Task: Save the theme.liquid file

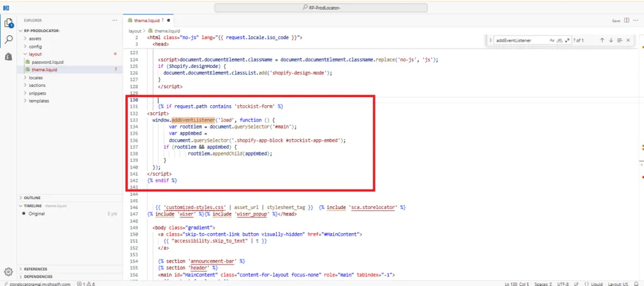Action: (x=616, y=21)
